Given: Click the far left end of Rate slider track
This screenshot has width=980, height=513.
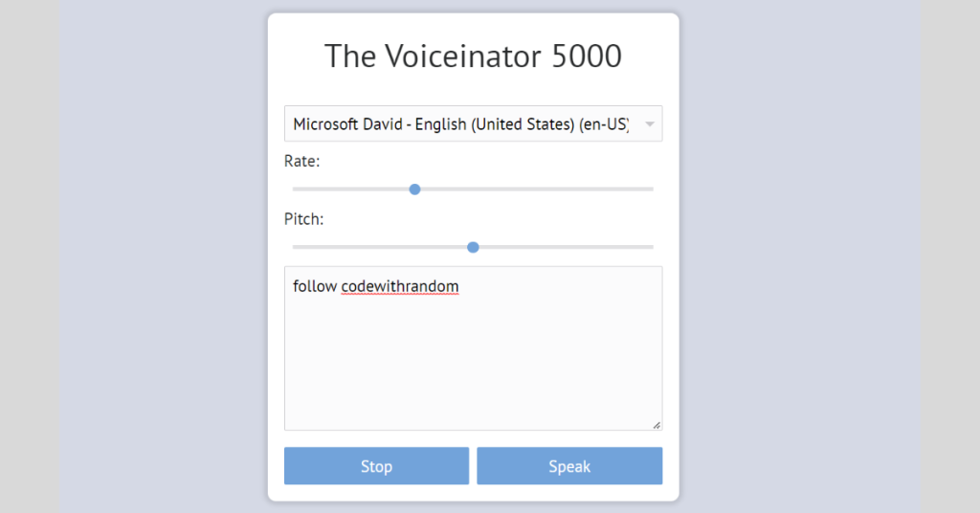Looking at the screenshot, I should [x=295, y=190].
